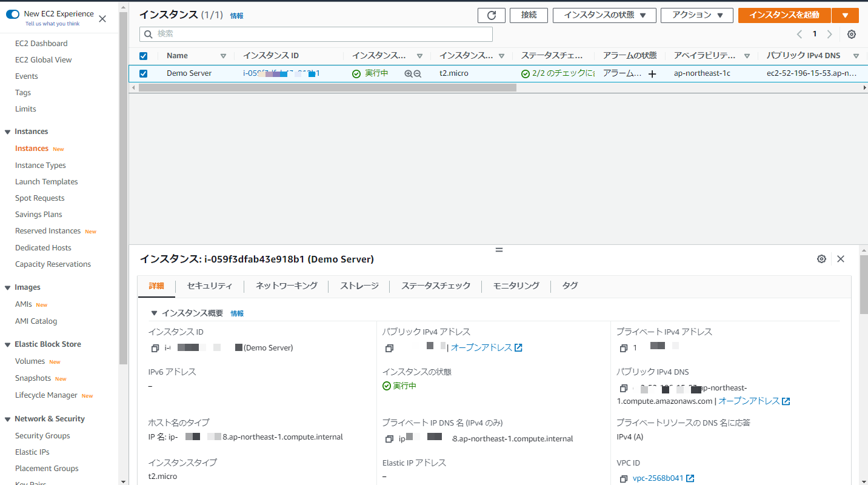The height and width of the screenshot is (485, 868).
Task: Uncheck the select-all instances checkbox
Action: point(144,56)
